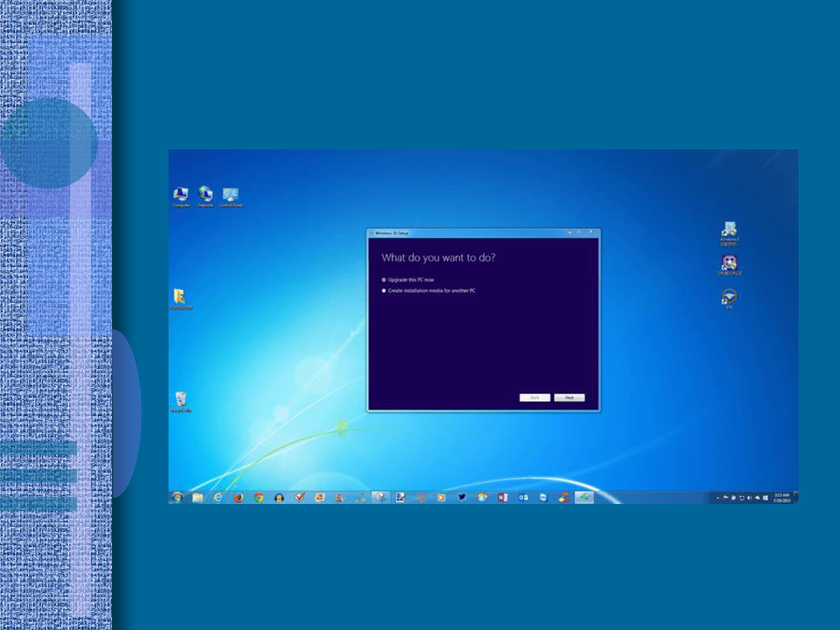Open the Recycle Bin on the desktop
This screenshot has width=840, height=630.
(180, 402)
